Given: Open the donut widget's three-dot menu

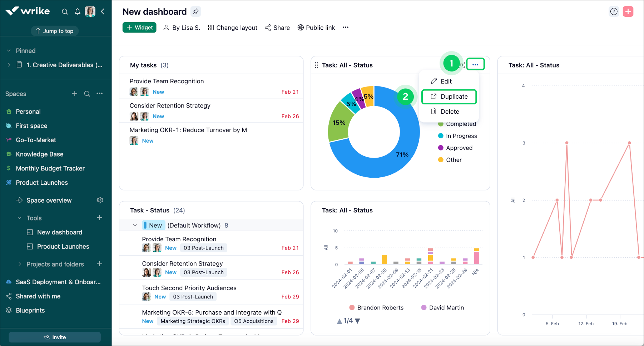Looking at the screenshot, I should [475, 64].
